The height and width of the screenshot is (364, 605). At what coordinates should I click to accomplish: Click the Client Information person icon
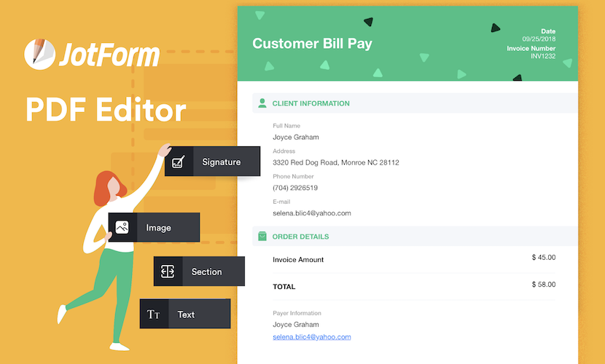262,103
